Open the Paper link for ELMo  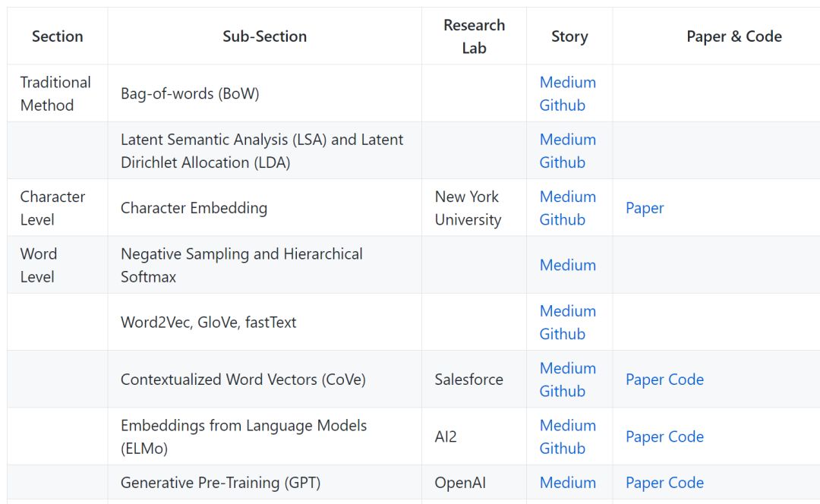[645, 436]
